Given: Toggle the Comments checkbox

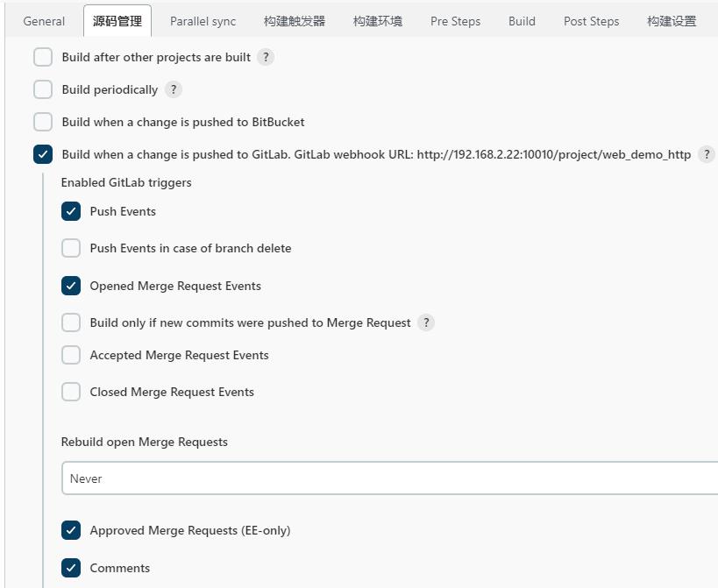Looking at the screenshot, I should click(x=71, y=568).
